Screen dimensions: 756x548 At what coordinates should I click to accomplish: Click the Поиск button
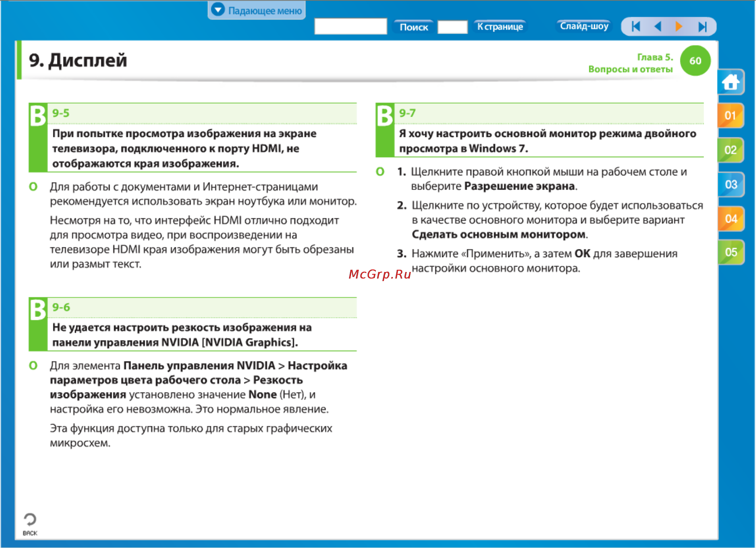(x=414, y=27)
